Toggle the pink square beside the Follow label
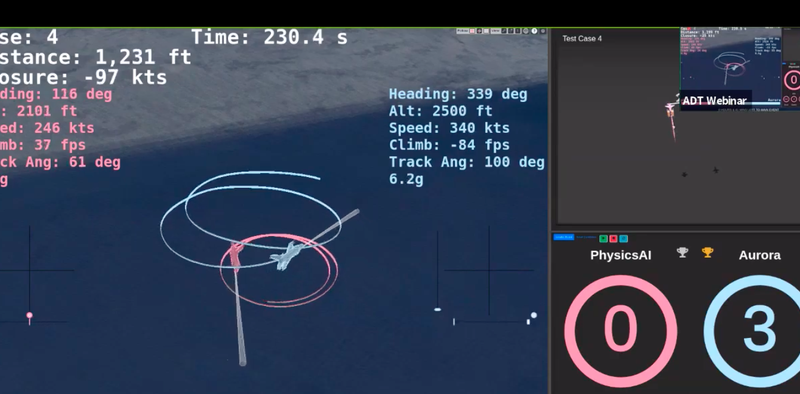Viewport: 800px width, 394px height. (x=472, y=31)
